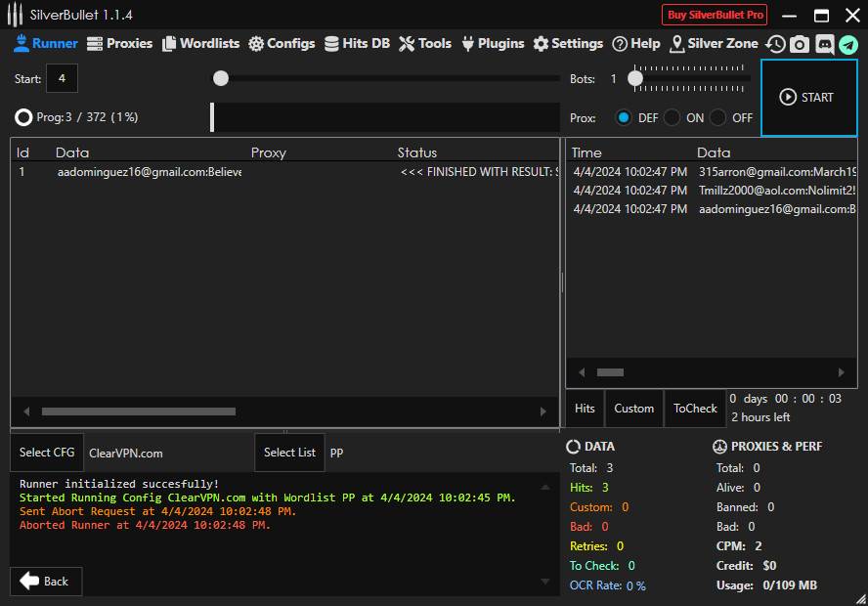This screenshot has width=868, height=606.
Task: Open the Plugins tab
Action: 493,43
